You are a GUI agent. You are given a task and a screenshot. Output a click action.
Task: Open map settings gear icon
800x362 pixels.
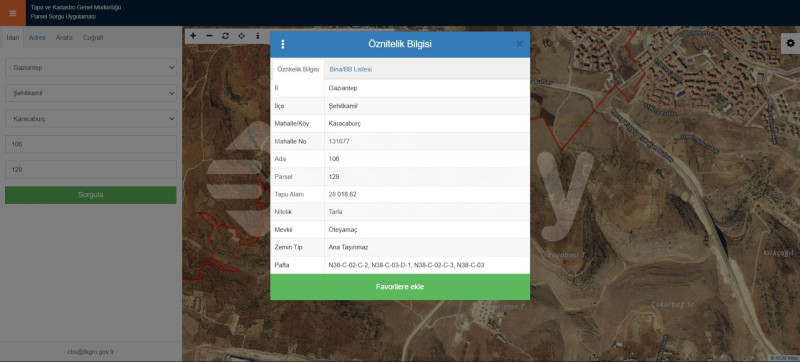[x=790, y=43]
